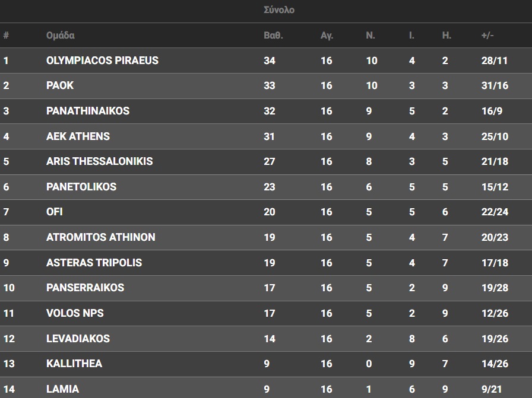Open the Olympiacos Piraeus team link
Image resolution: width=532 pixels, height=398 pixels.
click(x=102, y=61)
